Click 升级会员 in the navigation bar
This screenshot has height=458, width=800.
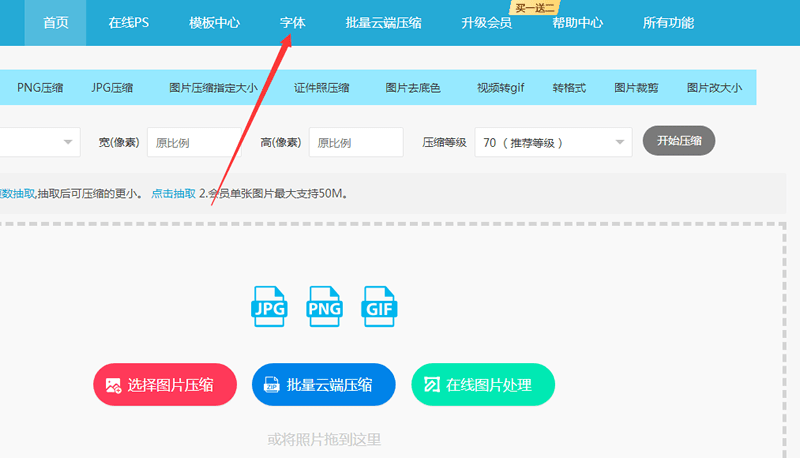pos(486,22)
